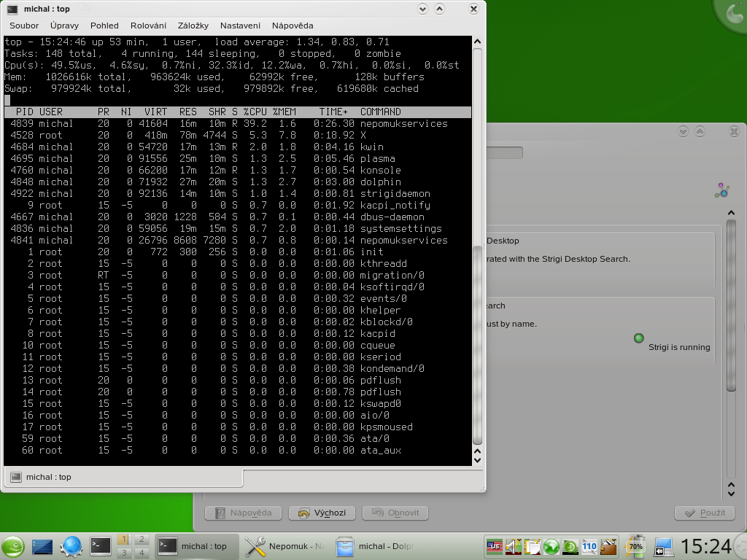747x560 pixels.
Task: Click the digital clock showing 15:24
Action: [705, 546]
